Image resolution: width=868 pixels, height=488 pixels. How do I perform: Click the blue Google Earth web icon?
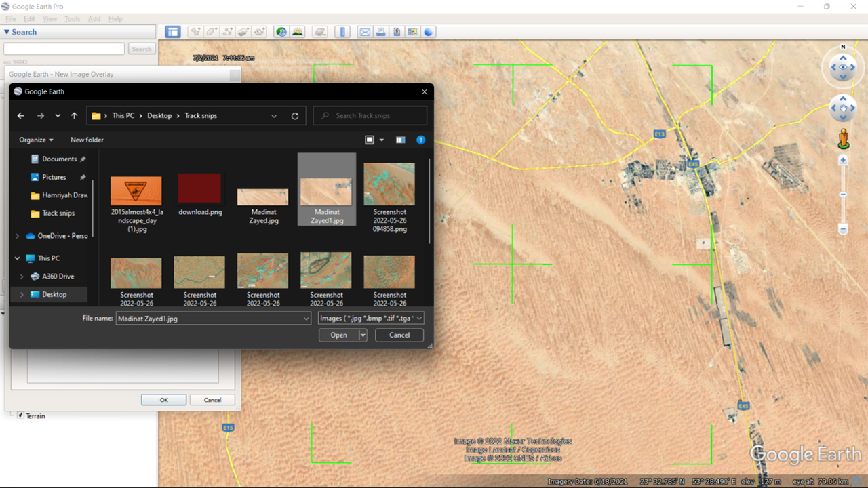[x=429, y=32]
